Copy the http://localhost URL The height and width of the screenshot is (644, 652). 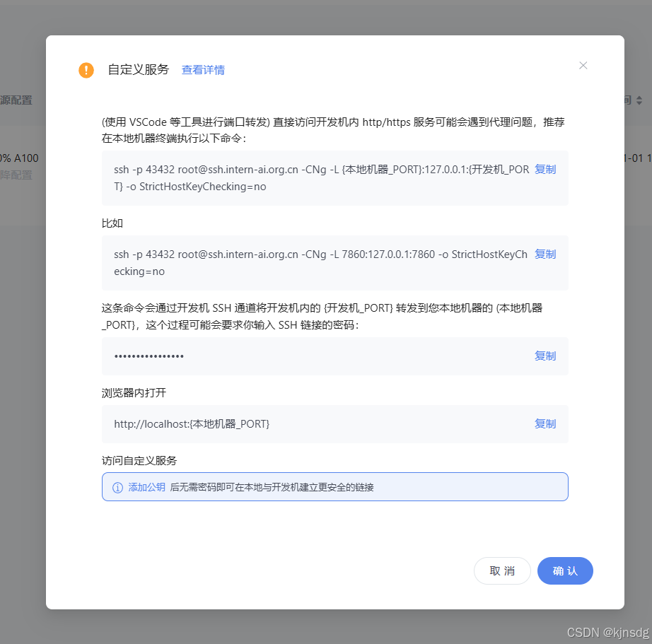[x=545, y=423]
